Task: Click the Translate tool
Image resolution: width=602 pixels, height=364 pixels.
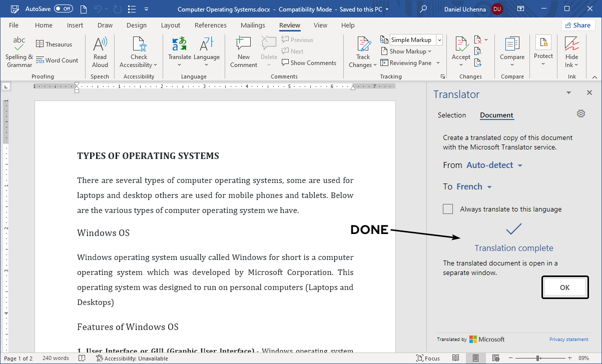Action: click(x=180, y=50)
